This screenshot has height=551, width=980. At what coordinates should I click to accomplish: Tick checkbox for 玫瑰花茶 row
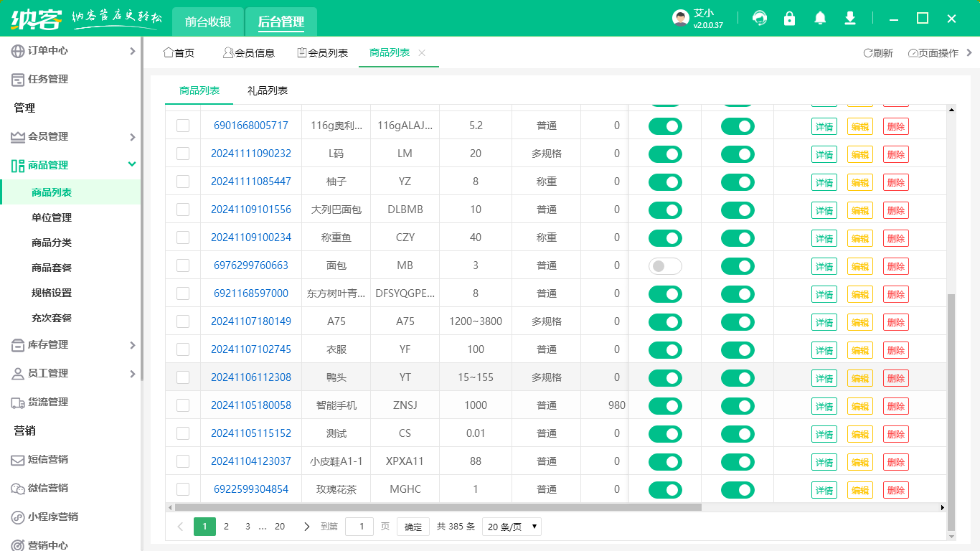(x=183, y=489)
